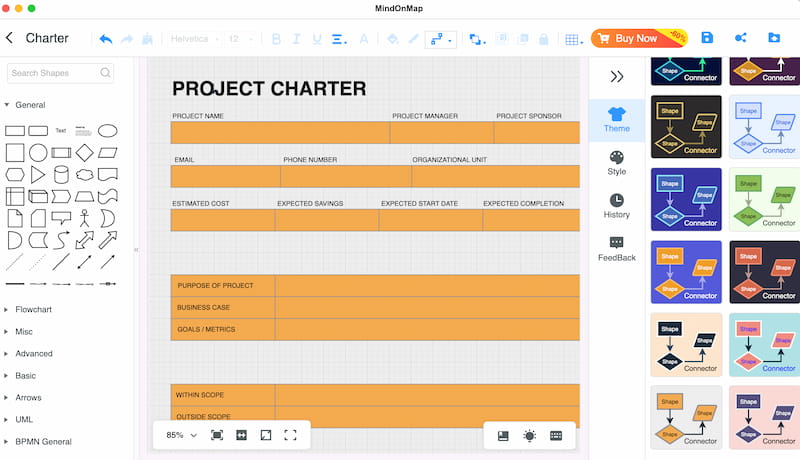Select the PURPOSE OF PROJECT cell

pos(223,286)
